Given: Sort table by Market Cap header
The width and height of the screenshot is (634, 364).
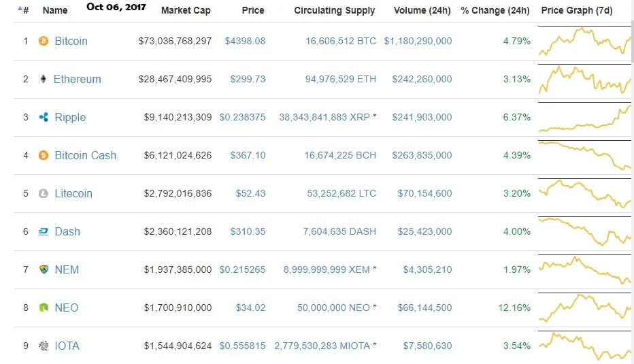Looking at the screenshot, I should (186, 10).
